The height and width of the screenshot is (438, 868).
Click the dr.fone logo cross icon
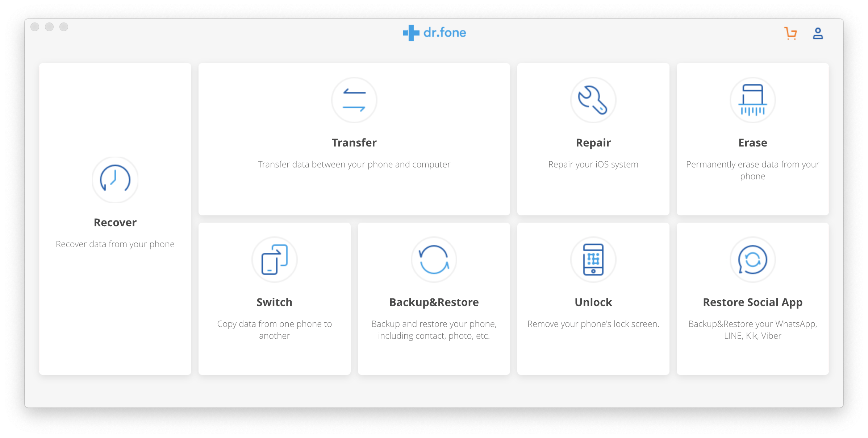[411, 33]
